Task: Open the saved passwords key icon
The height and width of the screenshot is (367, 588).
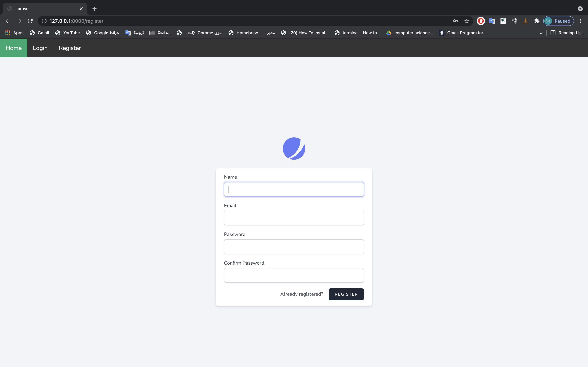Action: click(x=456, y=21)
